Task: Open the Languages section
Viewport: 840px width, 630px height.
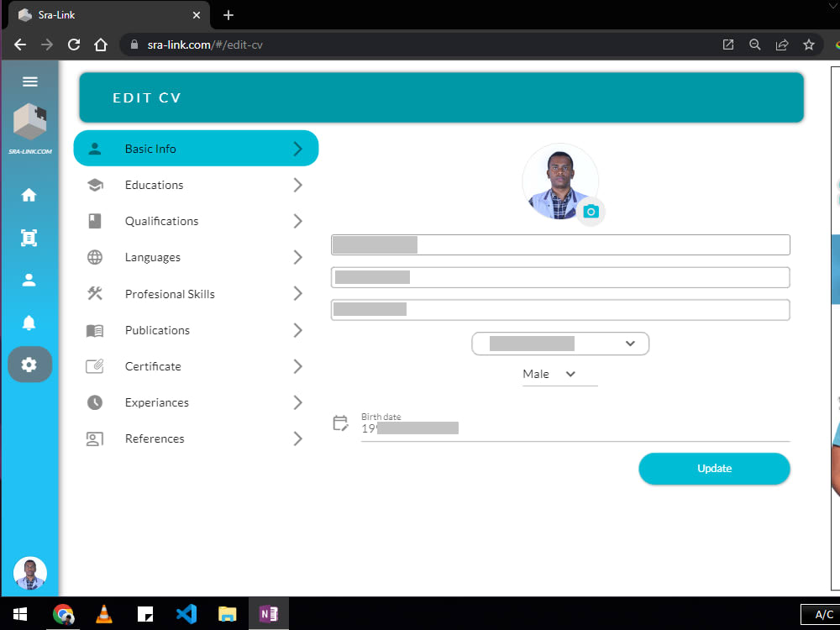Action: 196,257
